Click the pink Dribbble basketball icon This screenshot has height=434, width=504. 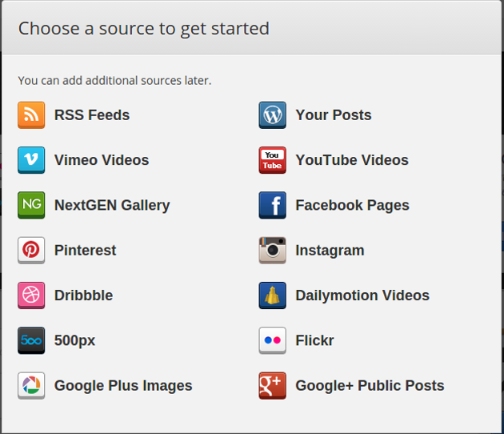pos(31,295)
